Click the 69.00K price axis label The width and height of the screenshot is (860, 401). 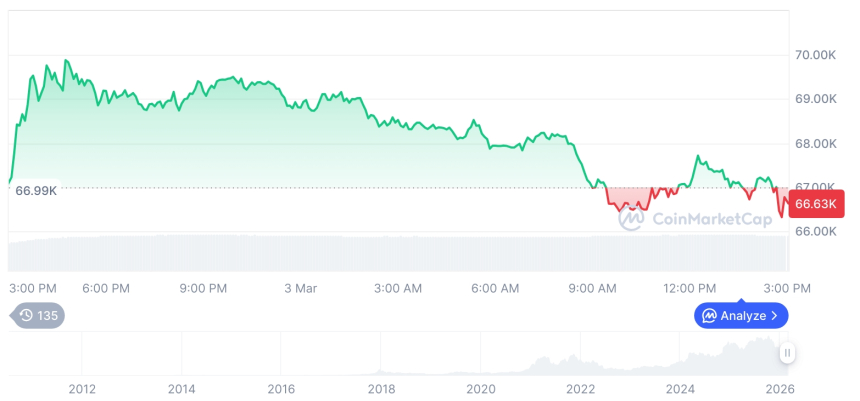click(816, 99)
